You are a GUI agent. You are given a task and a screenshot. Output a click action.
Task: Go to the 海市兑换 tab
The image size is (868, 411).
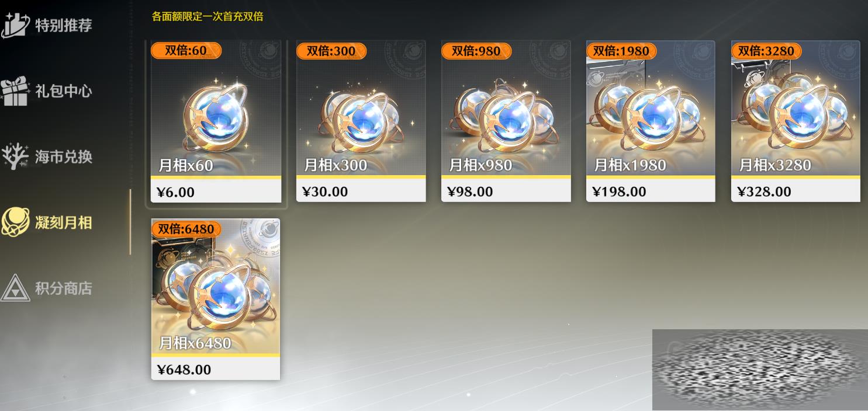pyautogui.click(x=64, y=157)
